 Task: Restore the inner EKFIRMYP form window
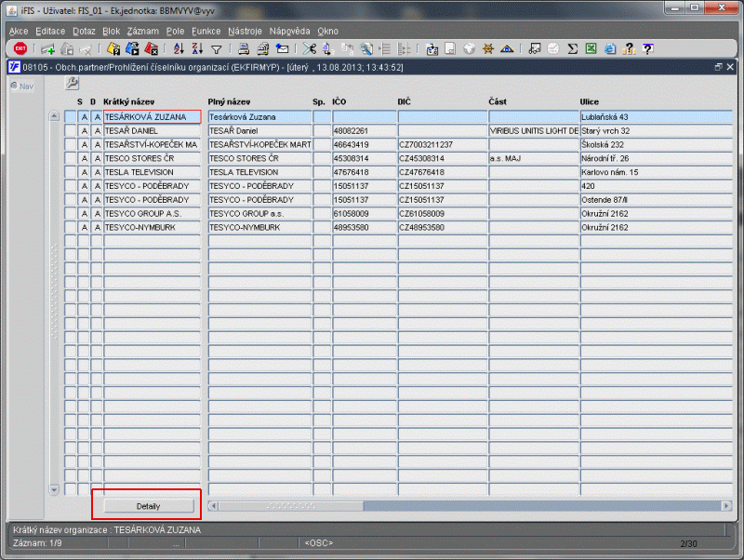[x=718, y=67]
